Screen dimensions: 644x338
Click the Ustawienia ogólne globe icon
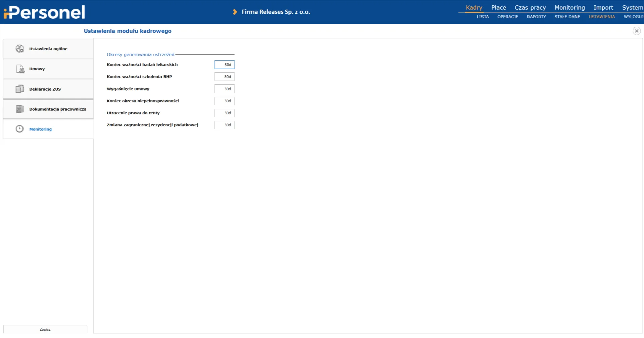(x=20, y=49)
